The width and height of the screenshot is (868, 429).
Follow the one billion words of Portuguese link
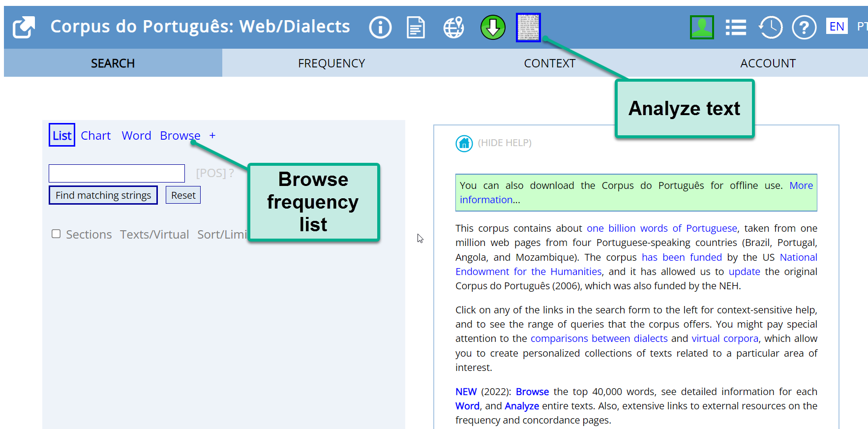(662, 228)
